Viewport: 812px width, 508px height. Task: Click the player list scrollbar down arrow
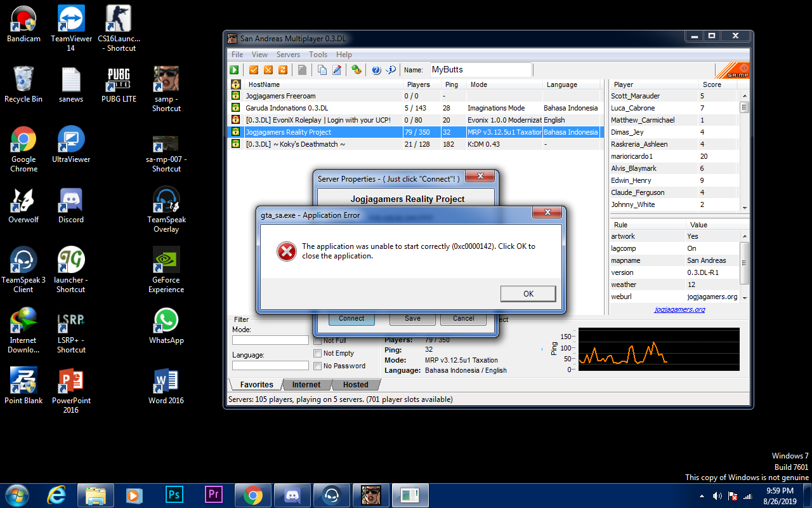tap(745, 207)
